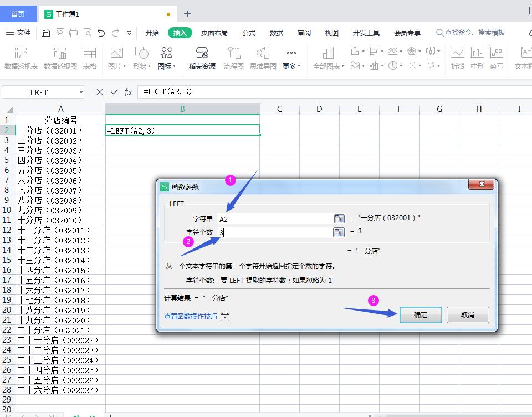Insert 柱形 sparkline
Screen dimensions: 532x417
[477, 58]
